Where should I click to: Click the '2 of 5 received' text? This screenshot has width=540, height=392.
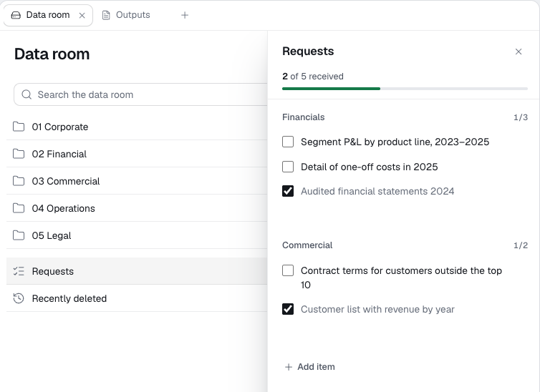point(313,77)
